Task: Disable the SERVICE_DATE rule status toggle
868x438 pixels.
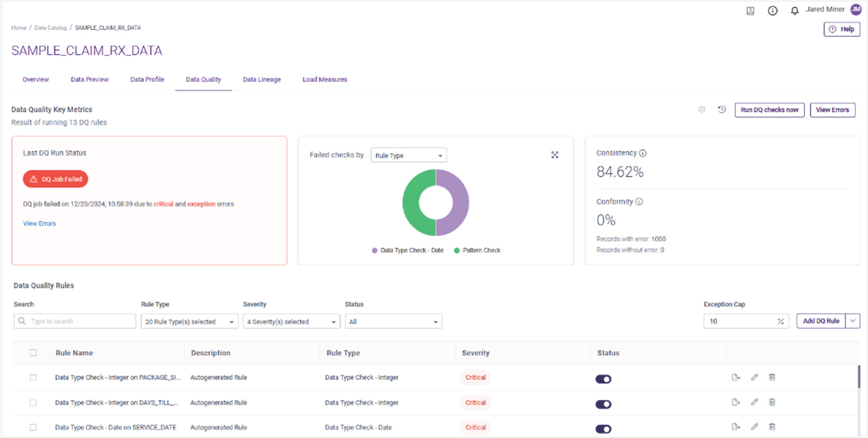Action: [x=603, y=428]
